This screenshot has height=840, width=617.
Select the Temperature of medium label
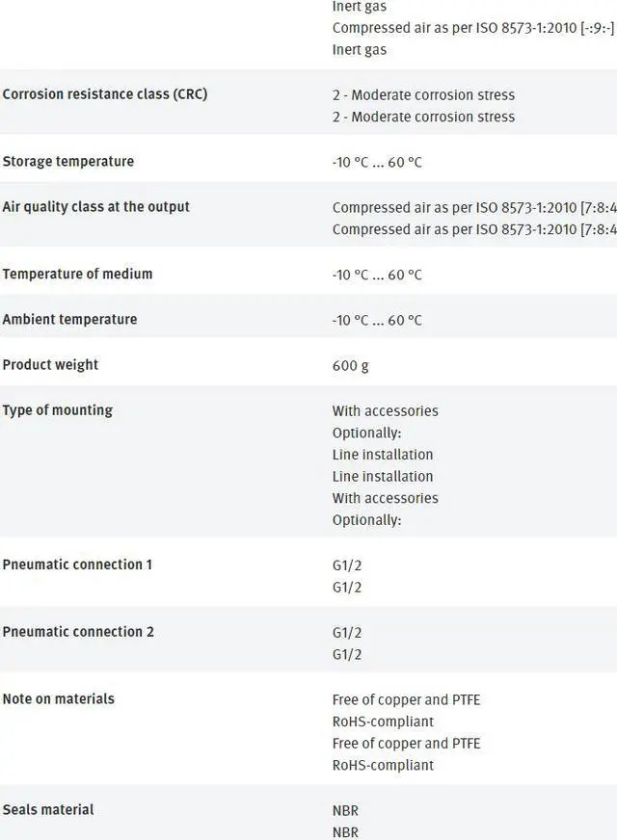[77, 275]
